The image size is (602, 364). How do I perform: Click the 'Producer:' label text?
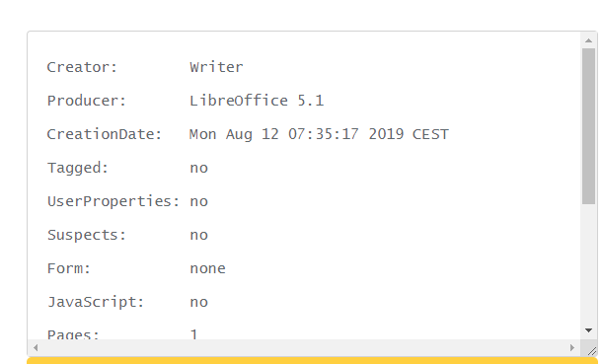[x=87, y=101]
